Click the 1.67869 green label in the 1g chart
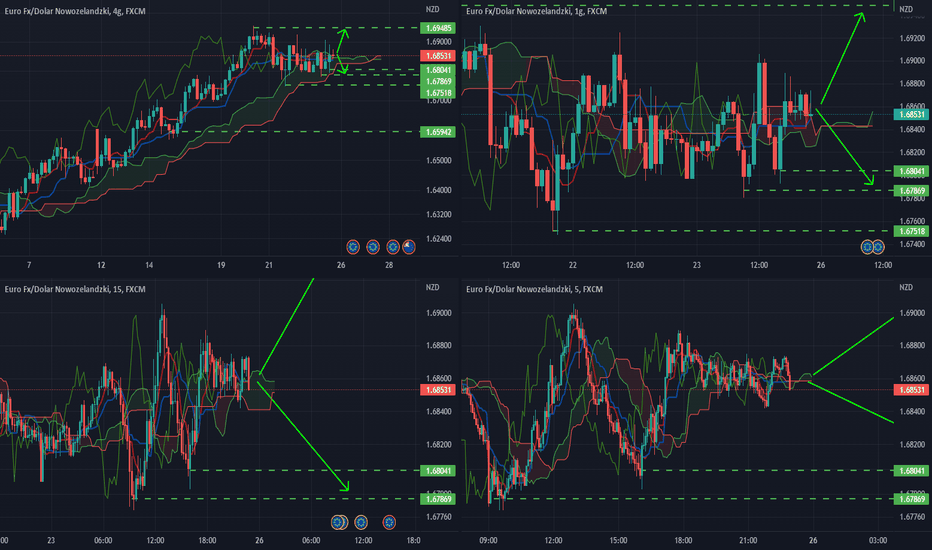The image size is (932, 550). click(911, 191)
